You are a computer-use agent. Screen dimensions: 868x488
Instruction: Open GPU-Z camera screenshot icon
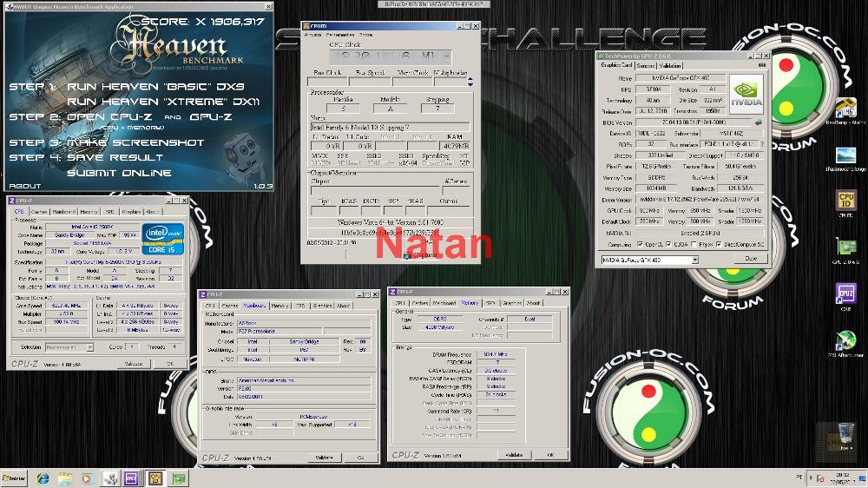762,65
